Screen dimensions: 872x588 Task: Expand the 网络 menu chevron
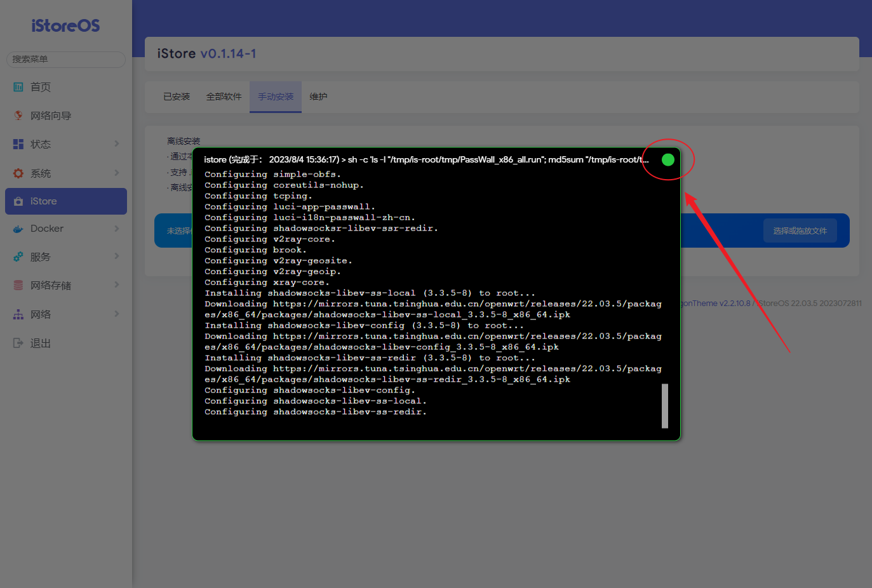click(x=117, y=314)
